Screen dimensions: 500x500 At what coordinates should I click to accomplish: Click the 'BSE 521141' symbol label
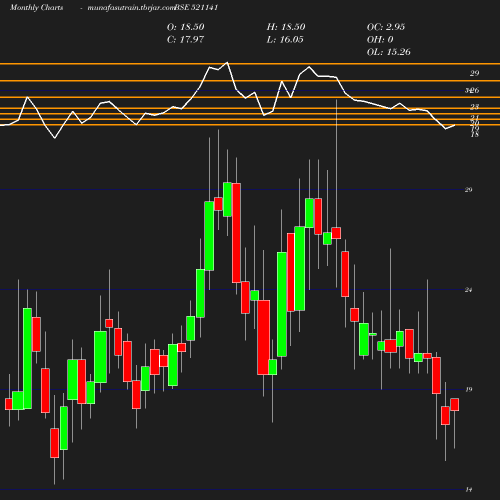coord(196,8)
